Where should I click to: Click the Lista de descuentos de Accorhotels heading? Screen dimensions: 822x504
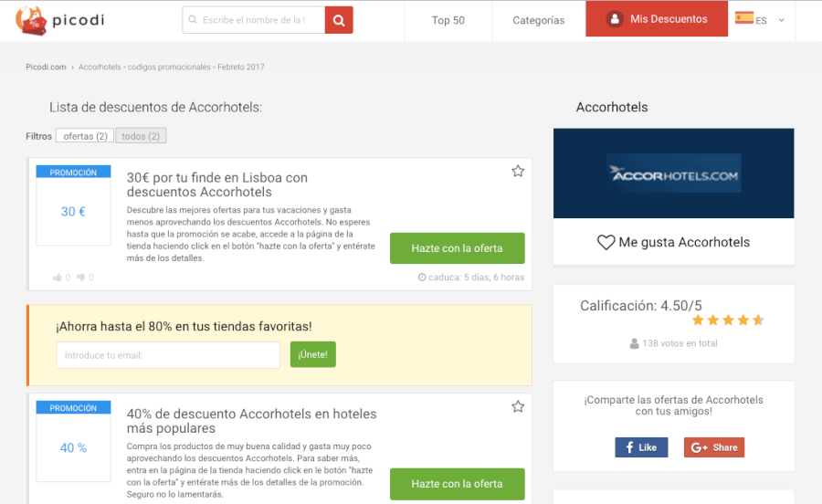pyautogui.click(x=155, y=107)
